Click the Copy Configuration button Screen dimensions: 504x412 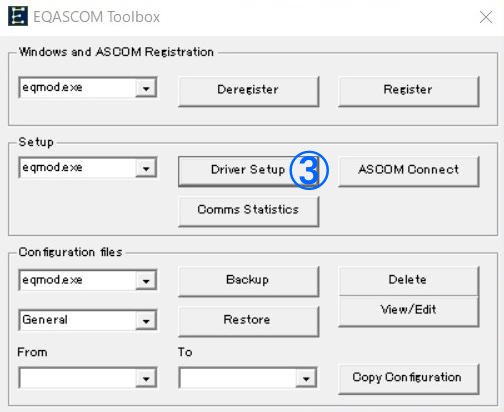[408, 378]
